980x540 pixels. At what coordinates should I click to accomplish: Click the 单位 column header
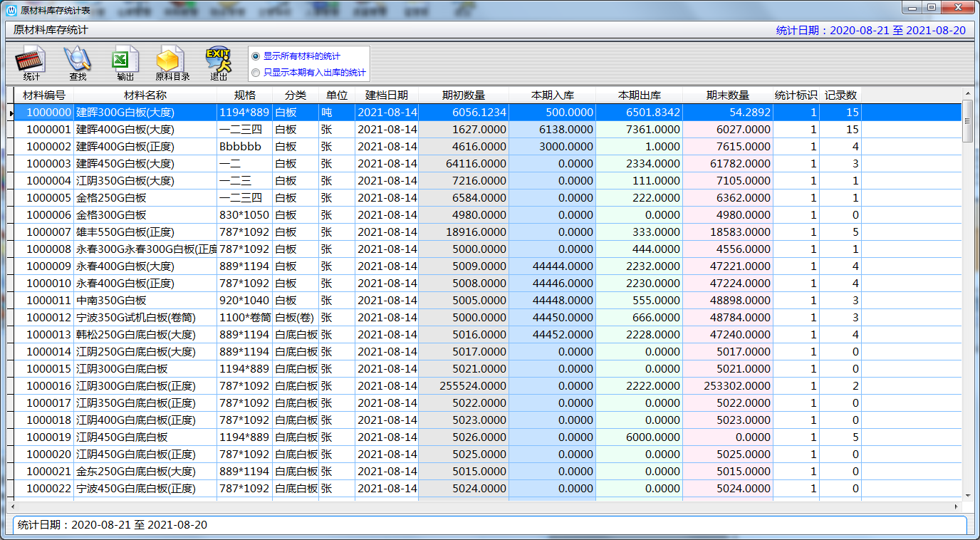[337, 95]
